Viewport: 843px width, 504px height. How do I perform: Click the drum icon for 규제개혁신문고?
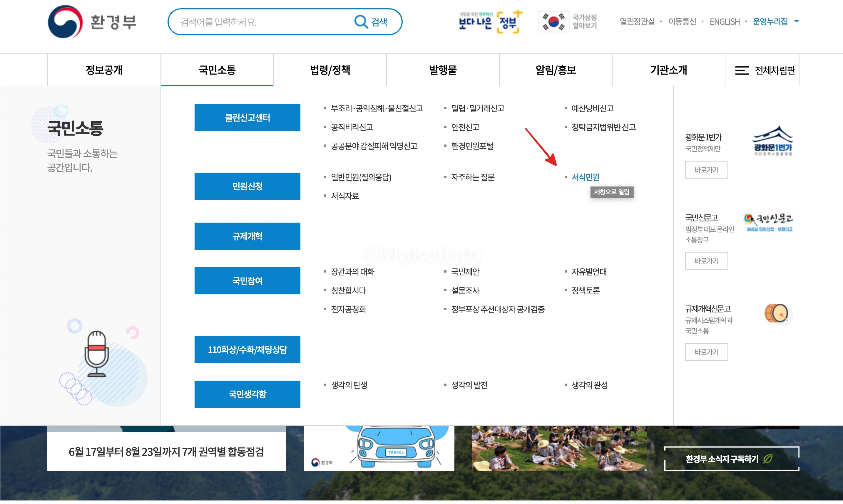pyautogui.click(x=776, y=313)
